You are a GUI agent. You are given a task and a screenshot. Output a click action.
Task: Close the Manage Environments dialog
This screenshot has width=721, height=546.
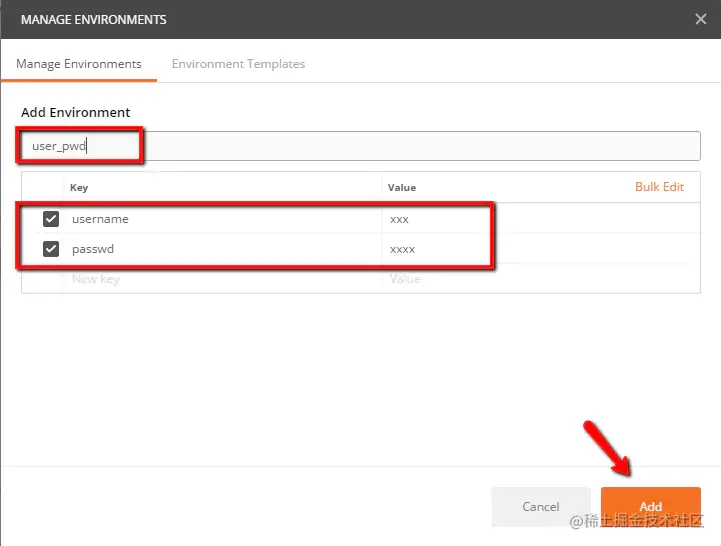coord(700,19)
